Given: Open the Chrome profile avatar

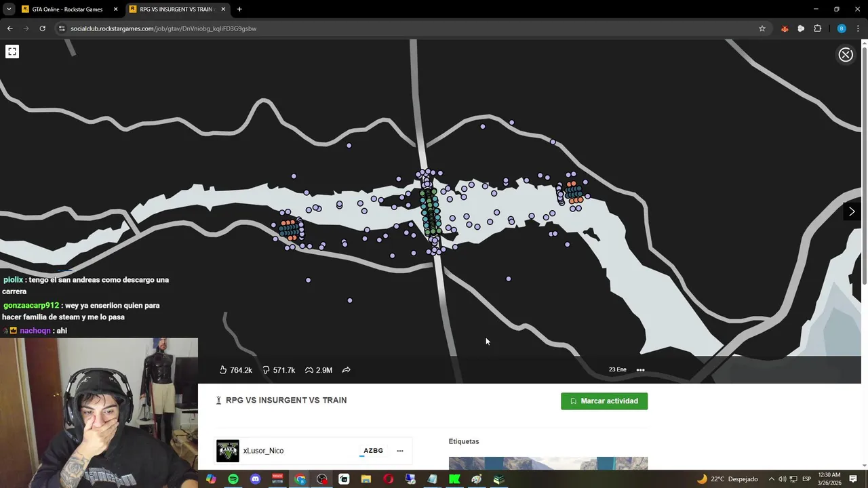Looking at the screenshot, I should point(842,28).
